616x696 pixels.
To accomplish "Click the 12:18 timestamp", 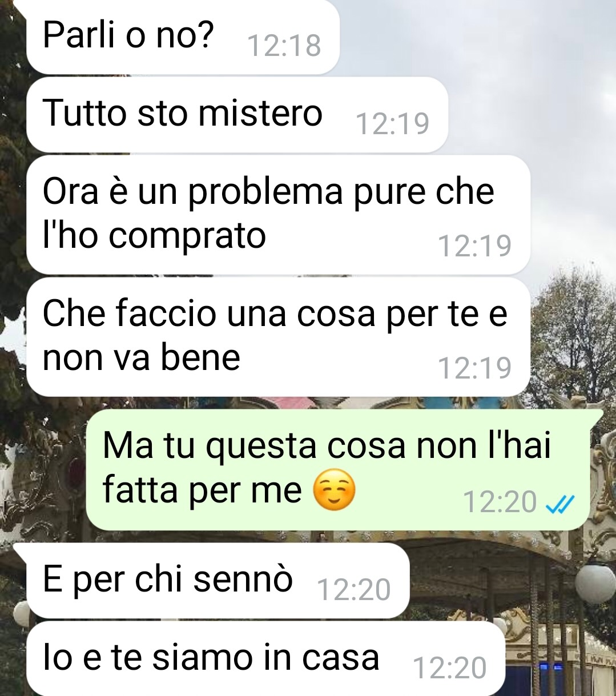I will [x=284, y=45].
